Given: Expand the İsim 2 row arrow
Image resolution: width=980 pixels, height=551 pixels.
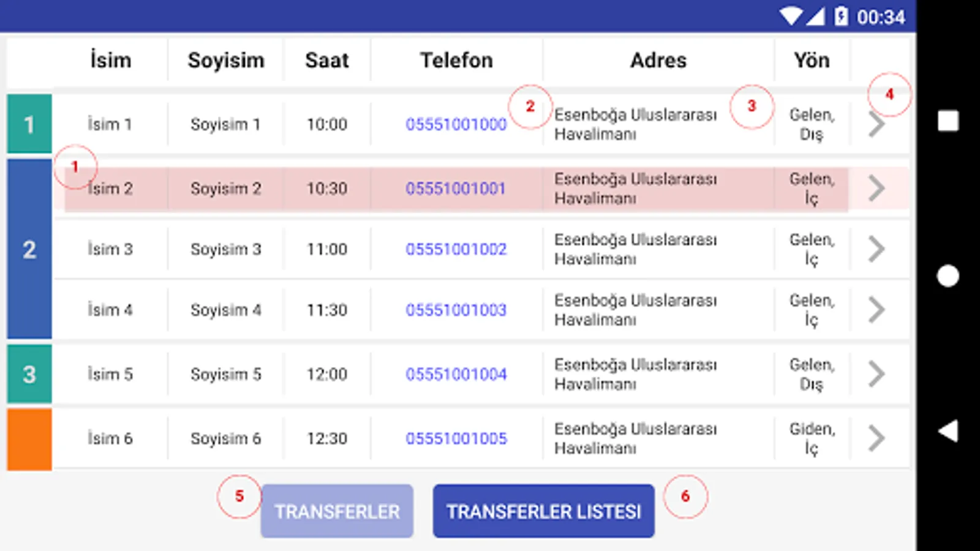Looking at the screenshot, I should [876, 189].
